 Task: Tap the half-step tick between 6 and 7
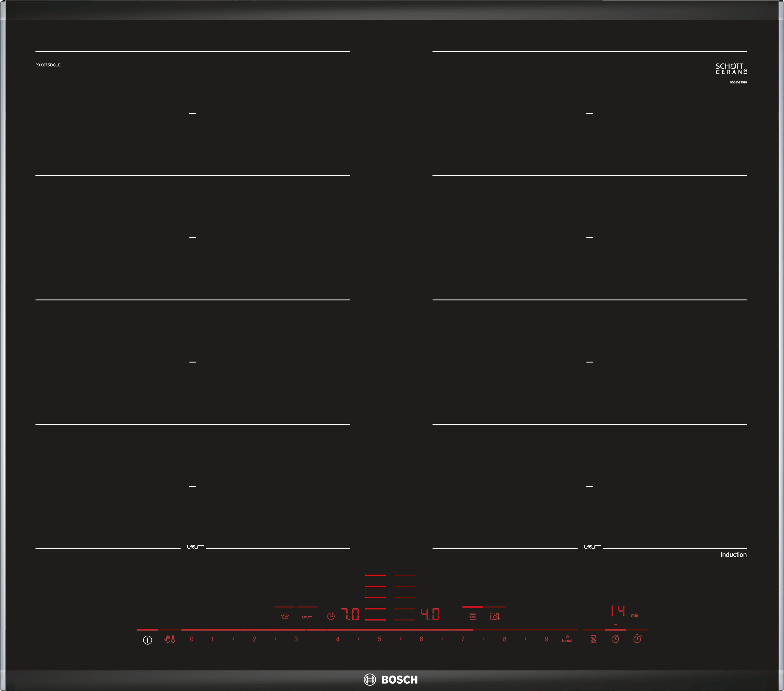pos(442,639)
